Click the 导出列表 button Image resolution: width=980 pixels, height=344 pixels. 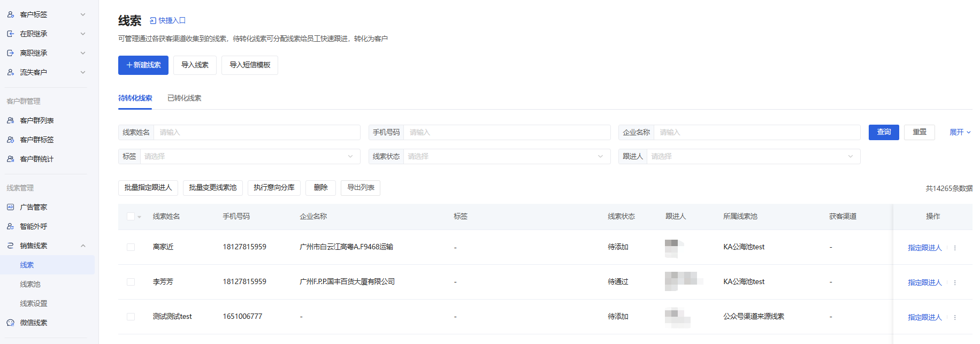click(361, 188)
